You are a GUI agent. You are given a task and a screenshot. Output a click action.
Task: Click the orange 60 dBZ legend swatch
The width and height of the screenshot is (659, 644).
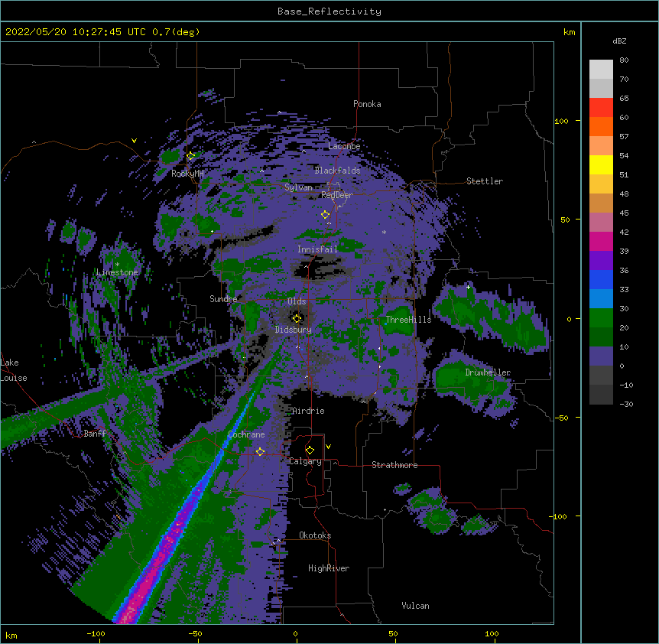pos(601,126)
